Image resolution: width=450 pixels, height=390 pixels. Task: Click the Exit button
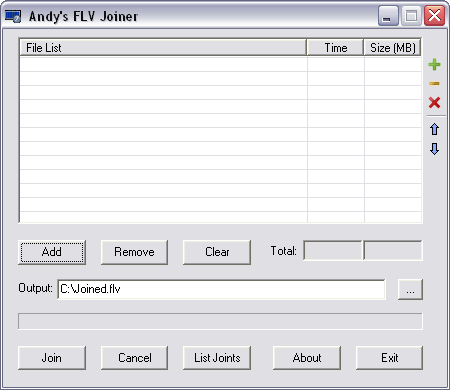(x=389, y=358)
